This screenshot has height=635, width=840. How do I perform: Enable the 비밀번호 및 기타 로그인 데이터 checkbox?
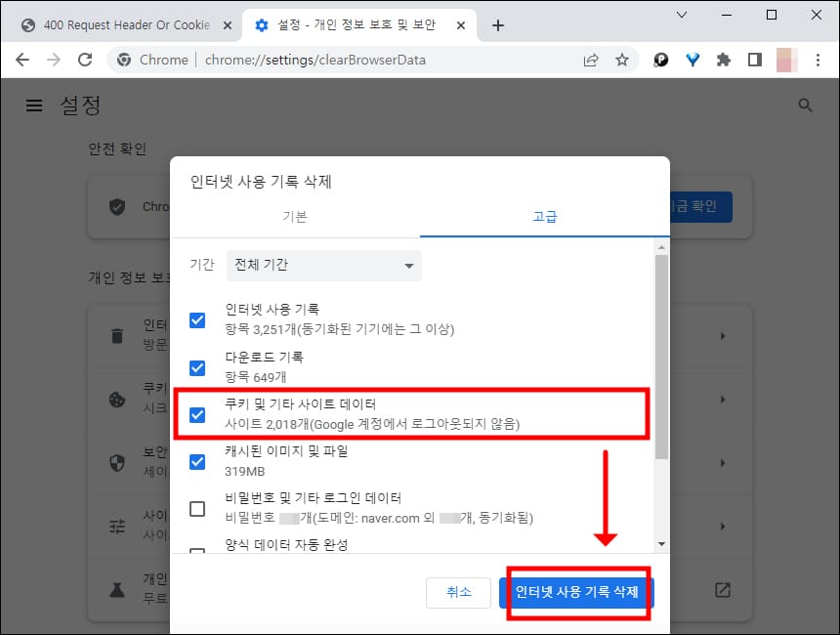click(197, 507)
